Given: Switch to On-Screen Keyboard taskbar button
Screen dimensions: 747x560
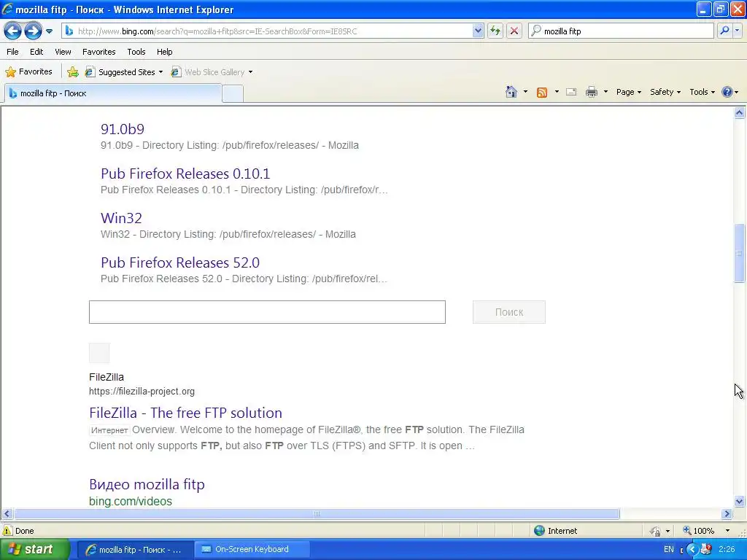Looking at the screenshot, I should click(x=252, y=550).
